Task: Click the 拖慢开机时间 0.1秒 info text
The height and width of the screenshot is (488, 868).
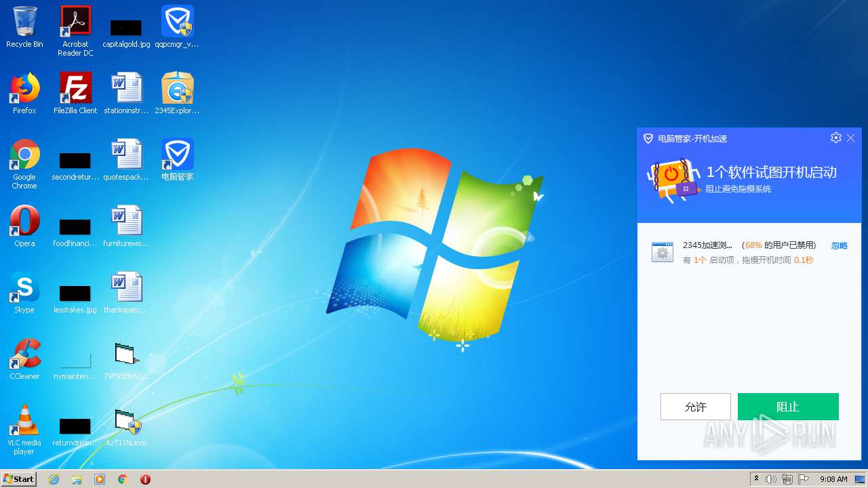Action: (x=777, y=260)
